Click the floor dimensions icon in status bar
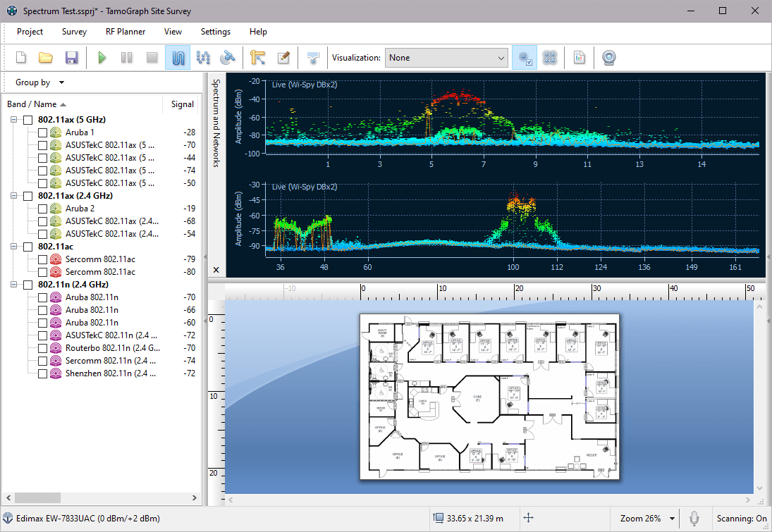 [438, 518]
